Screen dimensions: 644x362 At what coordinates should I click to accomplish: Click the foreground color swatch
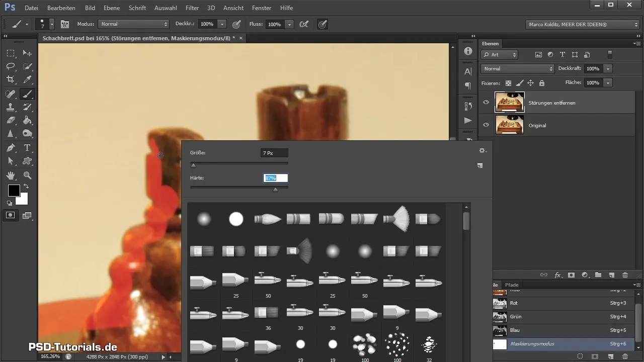coord(14,191)
